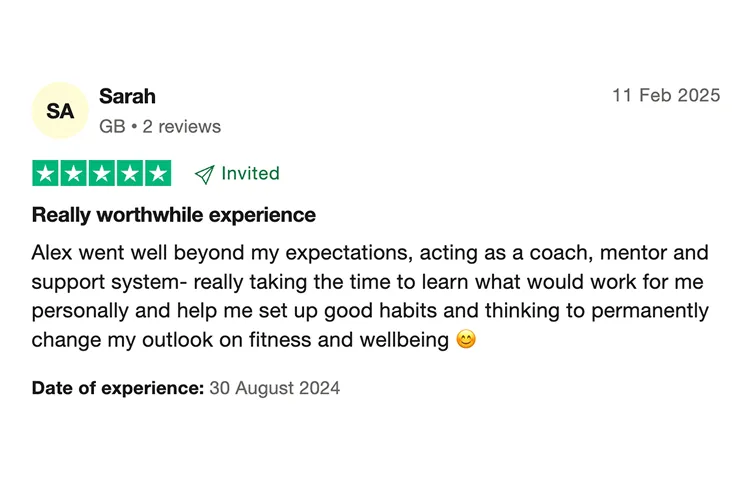Click the Date of experience label

tap(118, 388)
